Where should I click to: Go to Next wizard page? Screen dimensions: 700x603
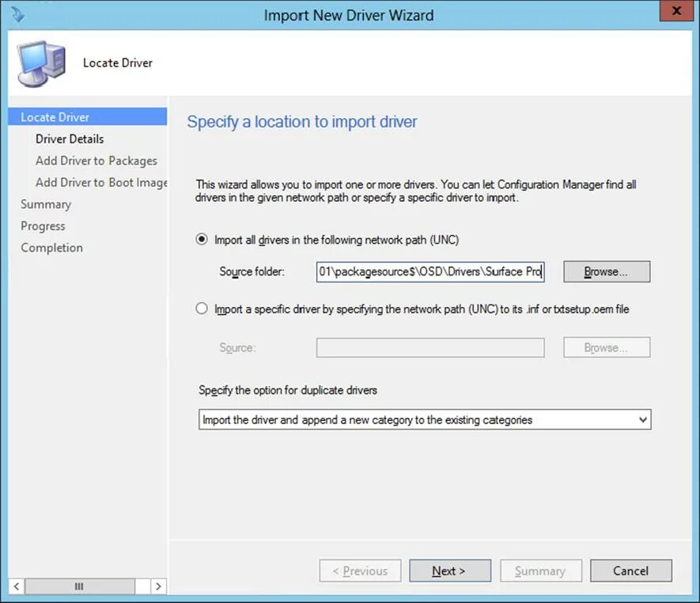pyautogui.click(x=450, y=571)
